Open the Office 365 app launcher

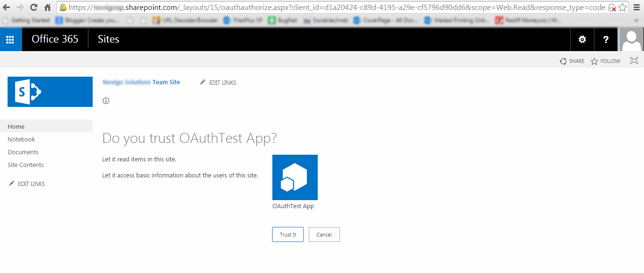(10, 39)
